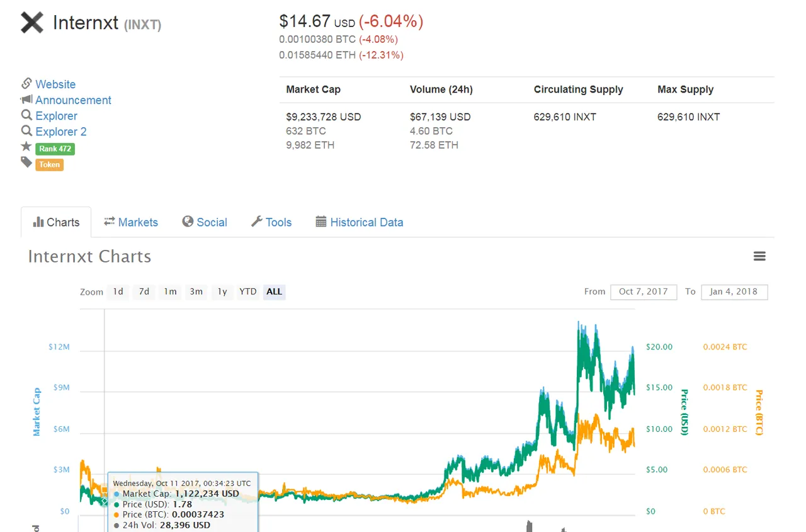Click the Internxt Charts heading

click(89, 257)
